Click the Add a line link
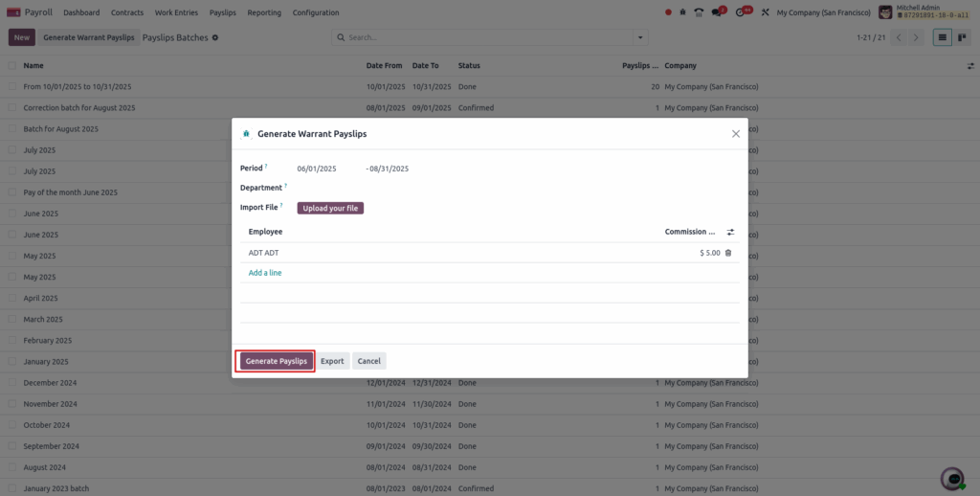Image resolution: width=980 pixels, height=496 pixels. 265,273
